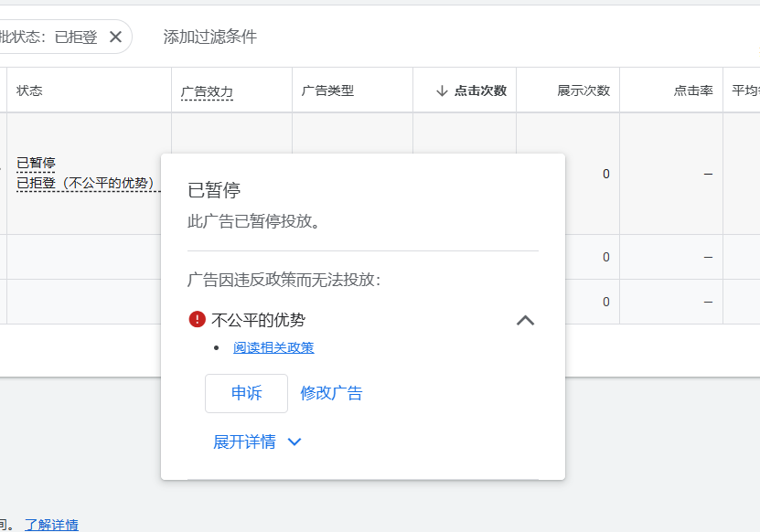Sort by the 展示次数 column header
This screenshot has height=532, width=760.
[x=583, y=90]
